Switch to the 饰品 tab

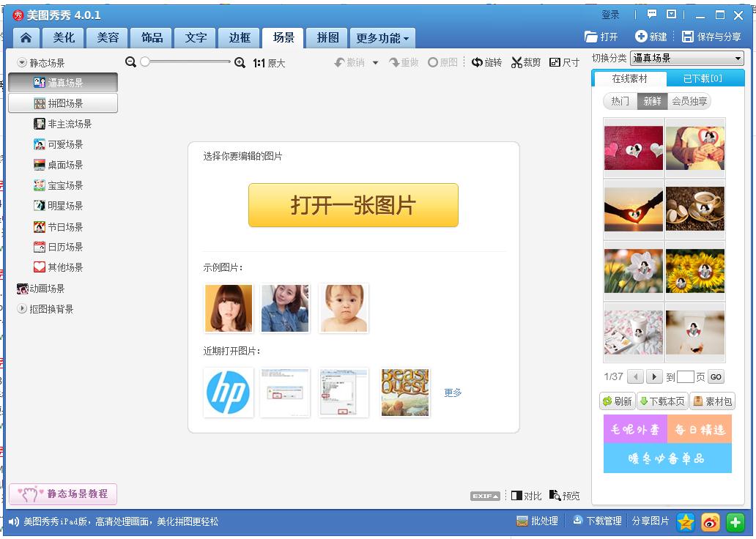point(152,37)
